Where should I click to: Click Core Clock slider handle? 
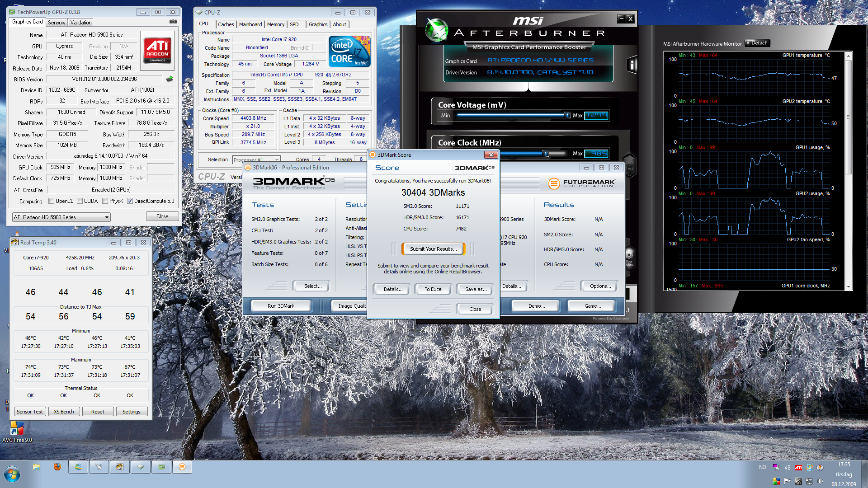coord(546,154)
